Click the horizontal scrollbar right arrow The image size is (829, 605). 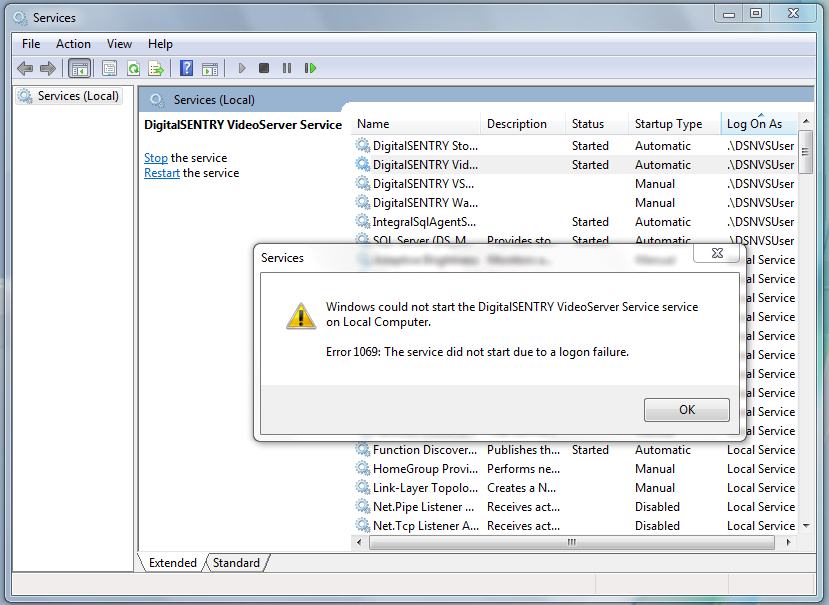[788, 542]
